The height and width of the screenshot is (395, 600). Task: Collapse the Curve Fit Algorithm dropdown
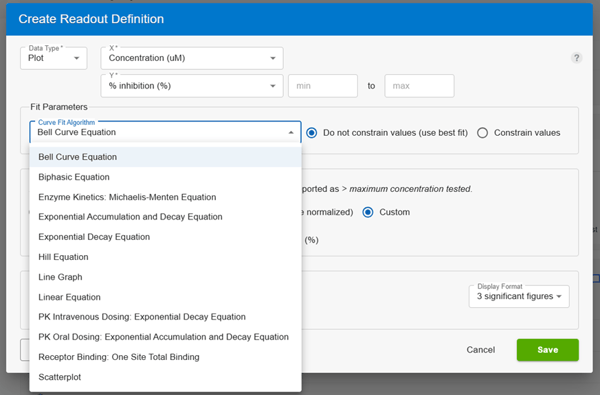(165, 132)
